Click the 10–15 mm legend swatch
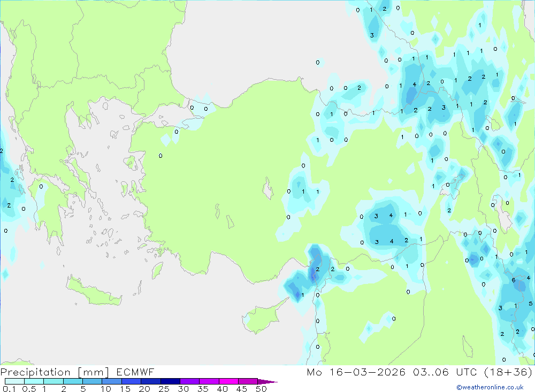 click(x=112, y=381)
